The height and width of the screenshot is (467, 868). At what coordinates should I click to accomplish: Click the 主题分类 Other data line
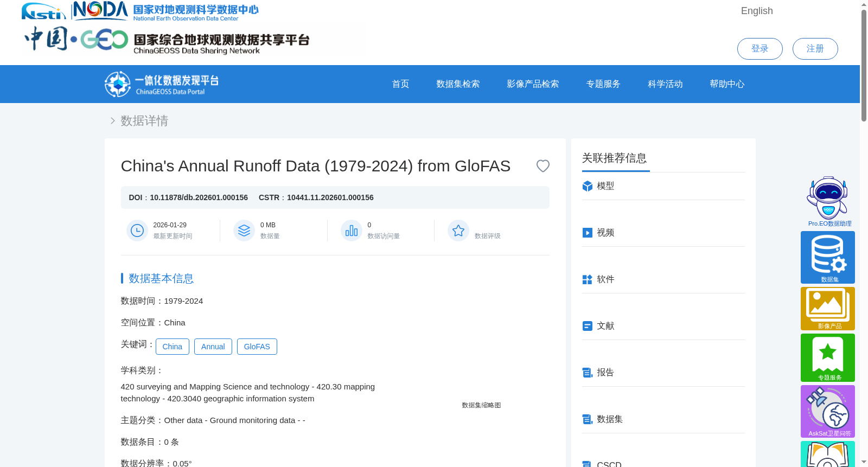point(213,420)
